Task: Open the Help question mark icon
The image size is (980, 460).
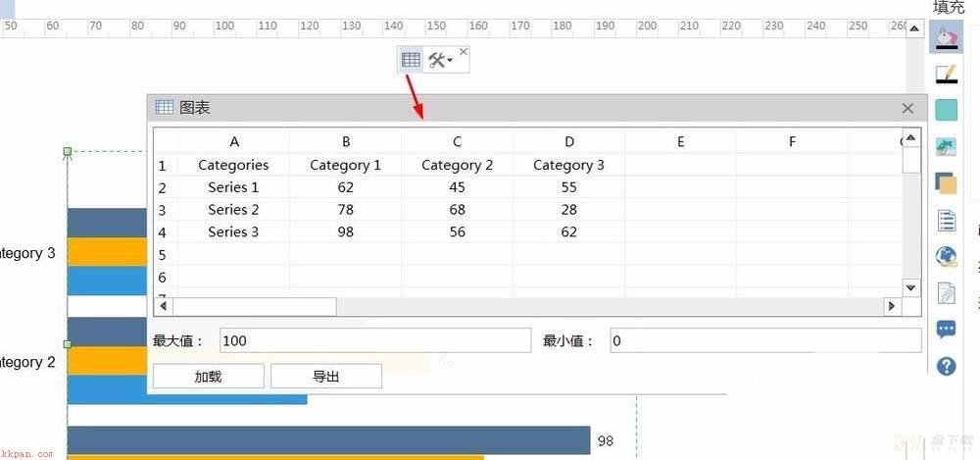Action: click(947, 366)
